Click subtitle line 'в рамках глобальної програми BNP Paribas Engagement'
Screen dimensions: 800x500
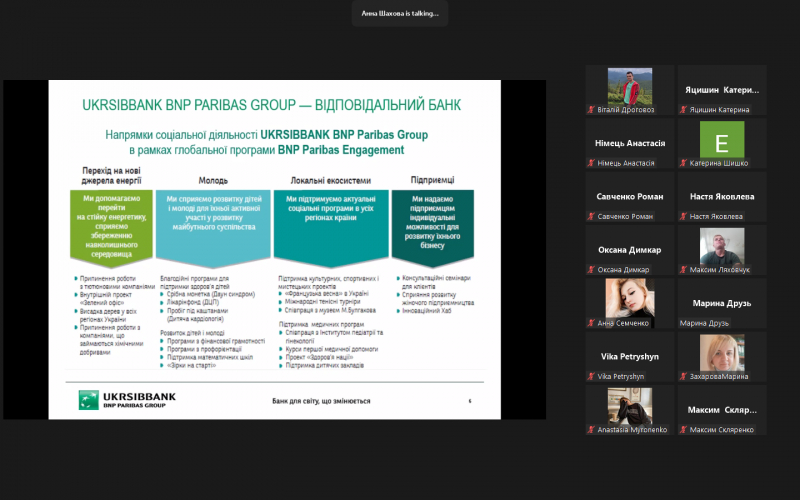click(267, 151)
